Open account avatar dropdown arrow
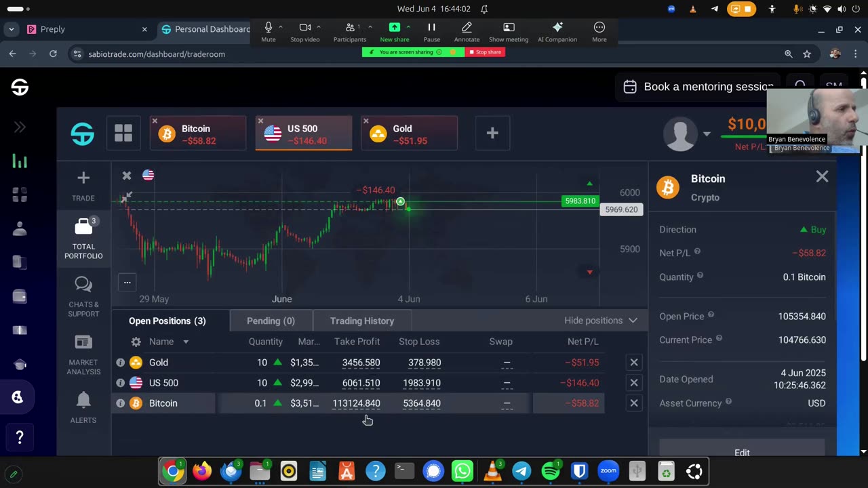Viewport: 868px width, 488px height. click(707, 134)
